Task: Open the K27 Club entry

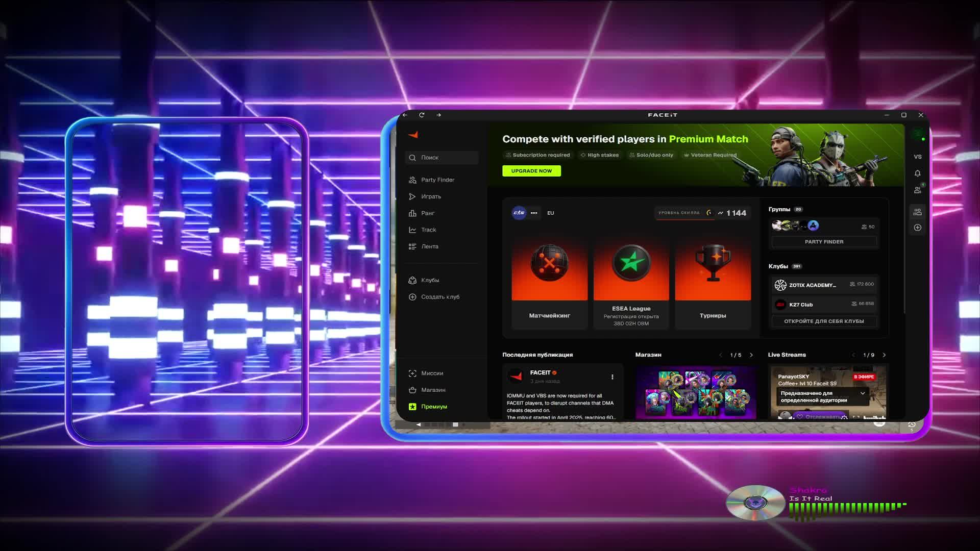Action: [824, 305]
